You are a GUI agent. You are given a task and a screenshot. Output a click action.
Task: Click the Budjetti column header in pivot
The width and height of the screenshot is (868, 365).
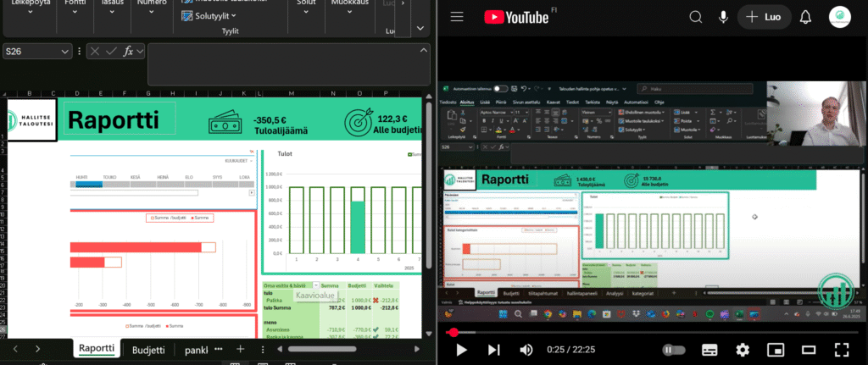pos(358,285)
